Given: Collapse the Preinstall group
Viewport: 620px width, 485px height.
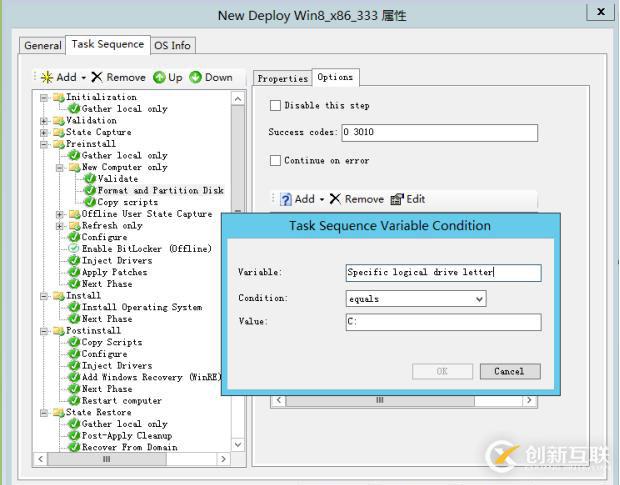Looking at the screenshot, I should (x=44, y=144).
